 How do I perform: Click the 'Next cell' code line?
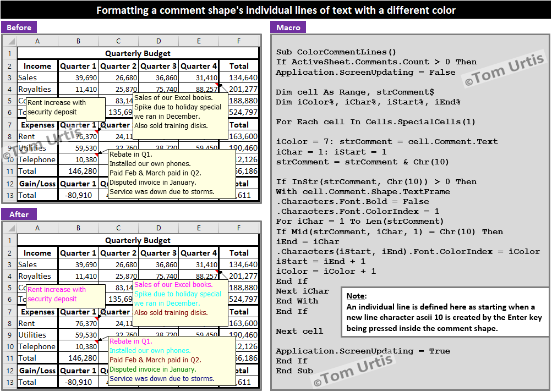tap(299, 331)
